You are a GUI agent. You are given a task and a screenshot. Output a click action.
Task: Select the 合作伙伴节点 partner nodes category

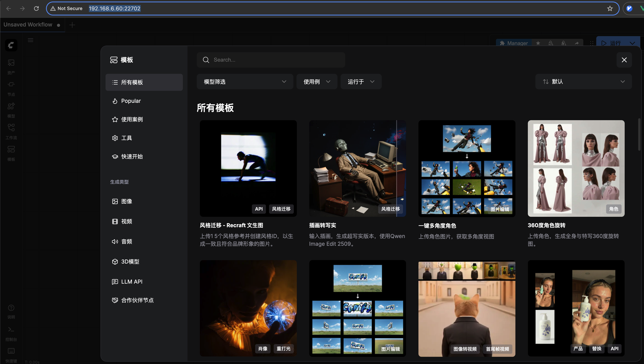tap(137, 300)
